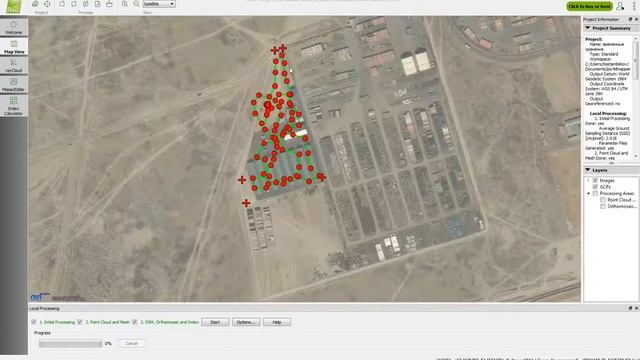This screenshot has width=640, height=360.
Task: Undock the Project Information panel
Action: [x=630, y=20]
